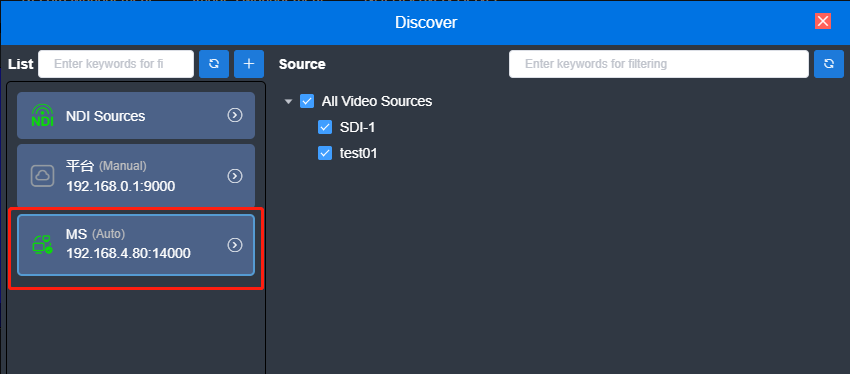850x374 pixels.
Task: Close the Discover dialog
Action: click(x=823, y=21)
